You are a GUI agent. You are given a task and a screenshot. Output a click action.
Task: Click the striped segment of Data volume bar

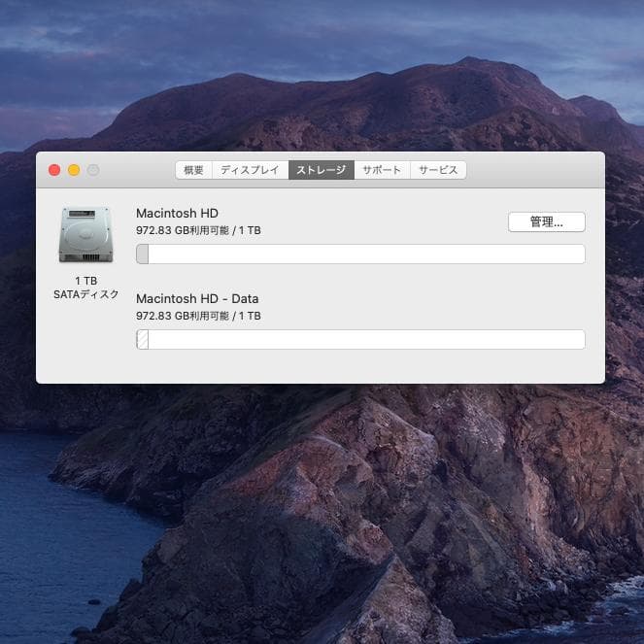[143, 340]
